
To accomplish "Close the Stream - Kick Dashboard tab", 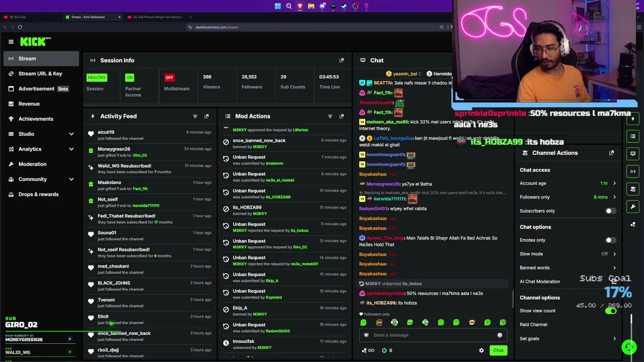I will (119, 17).
